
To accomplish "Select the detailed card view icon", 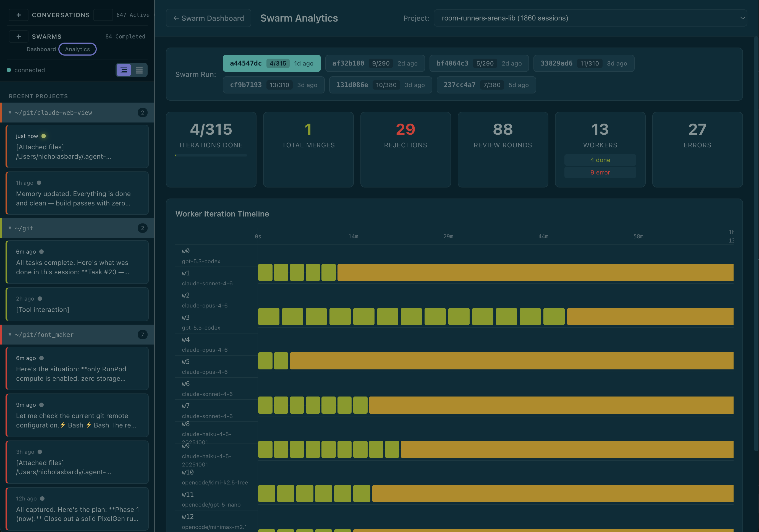I will pos(124,70).
